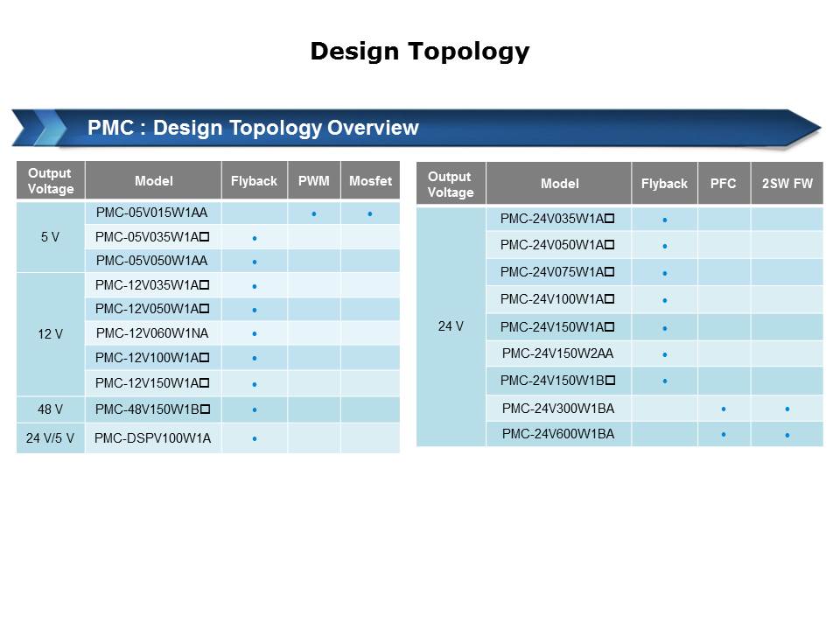
Task: Select the PMC-24V075W1A model cell
Action: point(557,272)
